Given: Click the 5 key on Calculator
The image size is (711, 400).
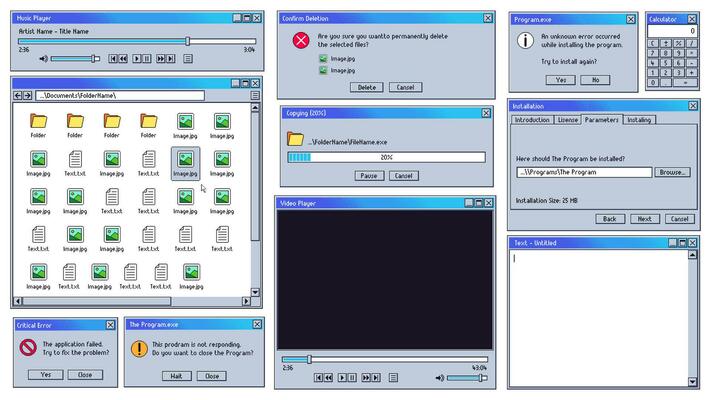Looking at the screenshot, I should [x=666, y=63].
